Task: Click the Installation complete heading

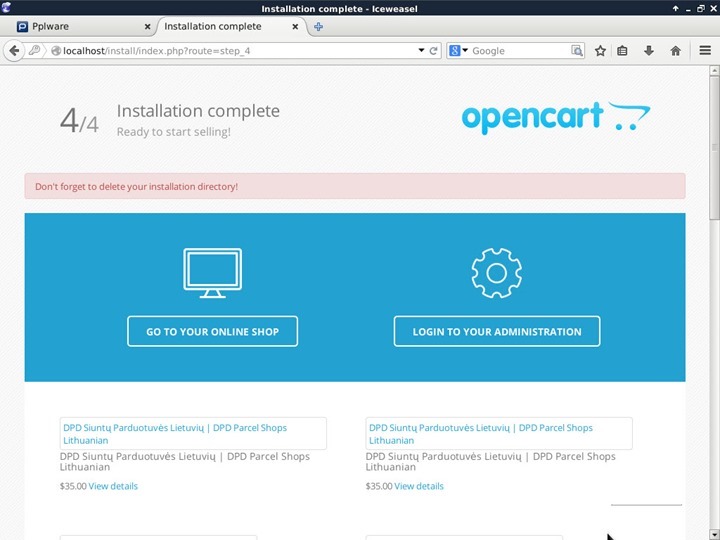Action: (198, 111)
